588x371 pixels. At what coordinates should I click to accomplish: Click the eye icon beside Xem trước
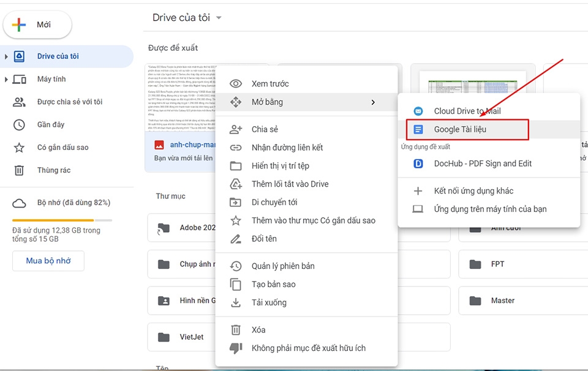235,84
